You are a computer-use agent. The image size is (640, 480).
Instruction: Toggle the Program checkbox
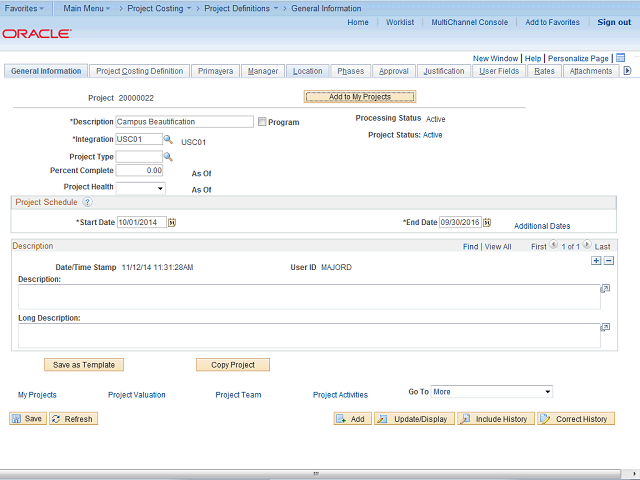[262, 122]
